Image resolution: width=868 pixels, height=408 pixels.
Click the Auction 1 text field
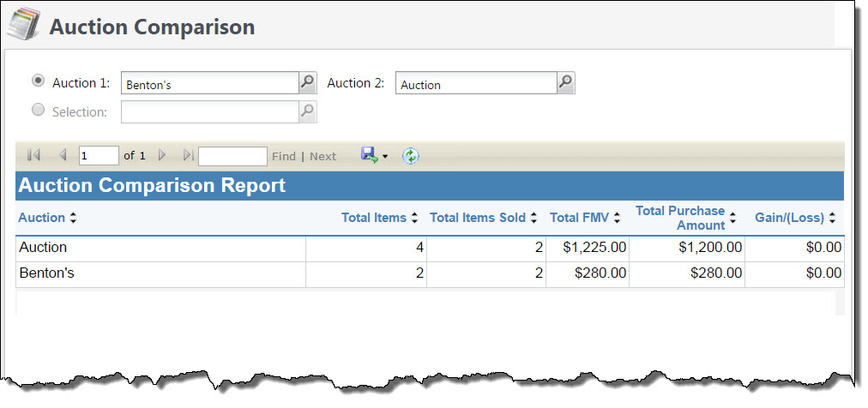tap(208, 83)
